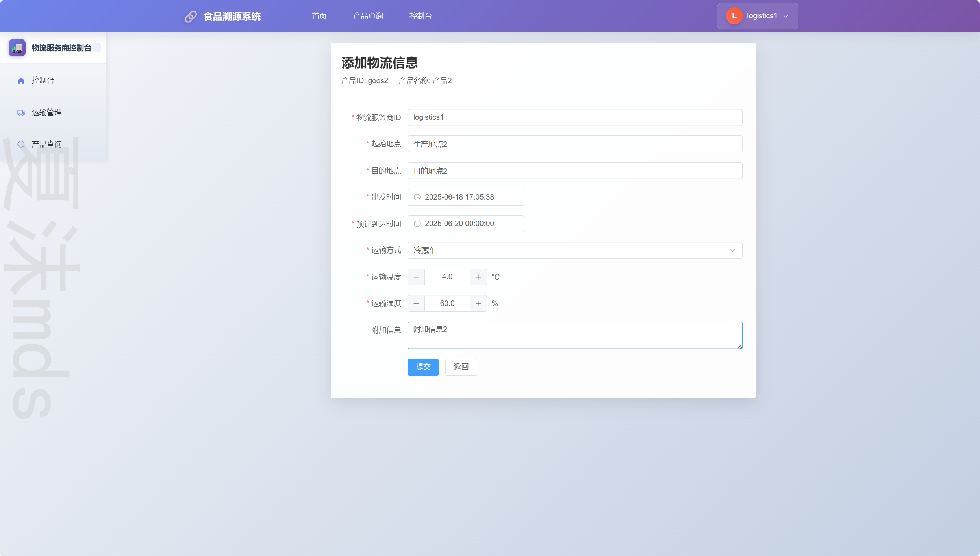Viewport: 980px width, 556px height.
Task: Submit the form with 提交 button
Action: coord(423,367)
